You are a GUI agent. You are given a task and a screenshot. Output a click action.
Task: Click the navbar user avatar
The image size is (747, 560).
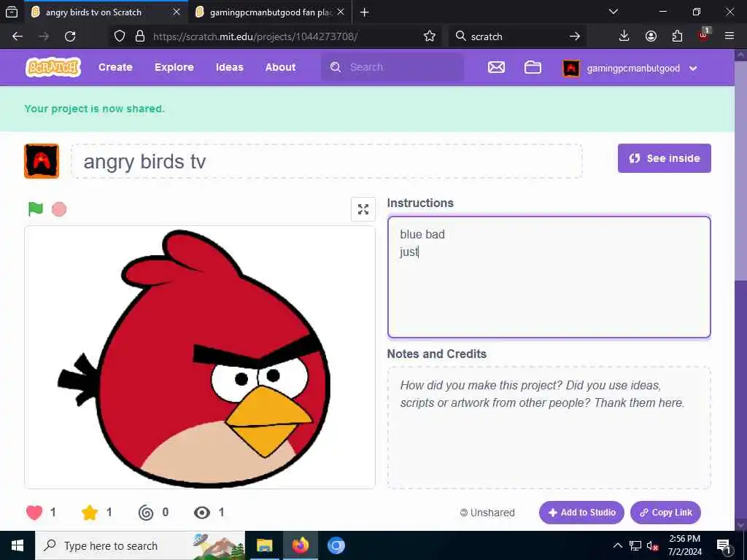(x=570, y=68)
